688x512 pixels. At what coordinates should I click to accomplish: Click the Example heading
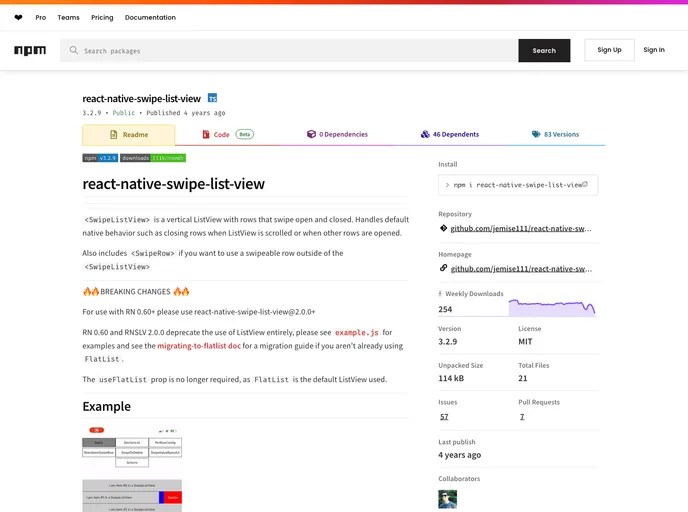[107, 406]
